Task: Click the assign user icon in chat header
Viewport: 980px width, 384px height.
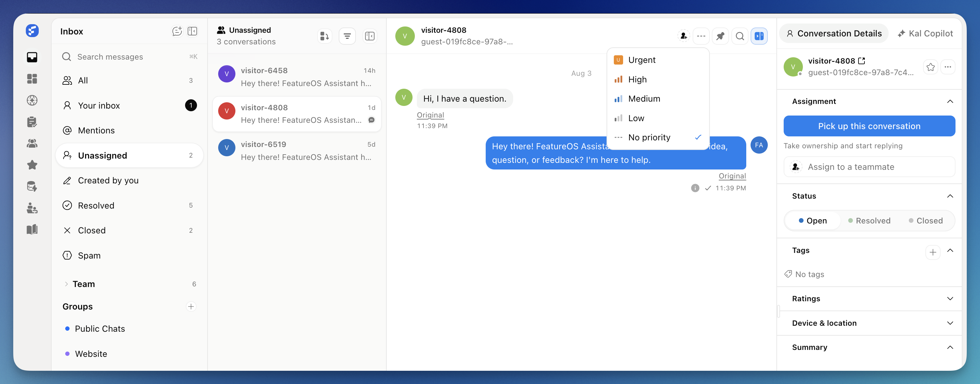Action: point(684,36)
